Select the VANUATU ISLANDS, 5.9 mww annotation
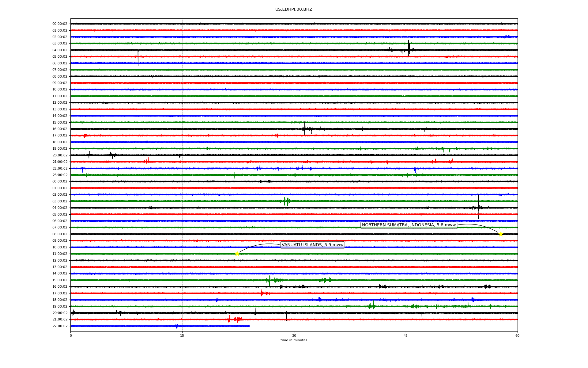 (313, 245)
